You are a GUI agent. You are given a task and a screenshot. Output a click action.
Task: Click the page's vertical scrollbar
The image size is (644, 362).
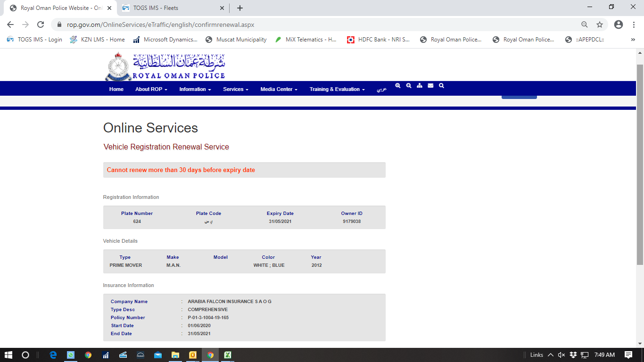click(640, 165)
